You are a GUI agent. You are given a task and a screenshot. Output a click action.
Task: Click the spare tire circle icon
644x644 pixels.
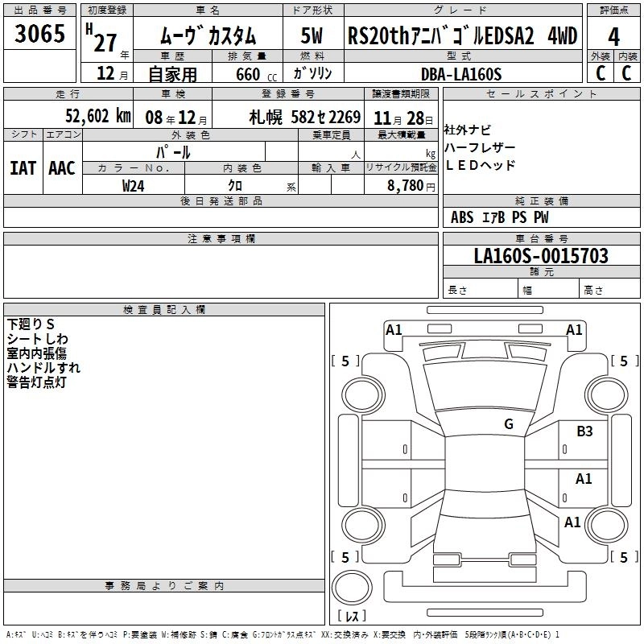[x=352, y=587]
